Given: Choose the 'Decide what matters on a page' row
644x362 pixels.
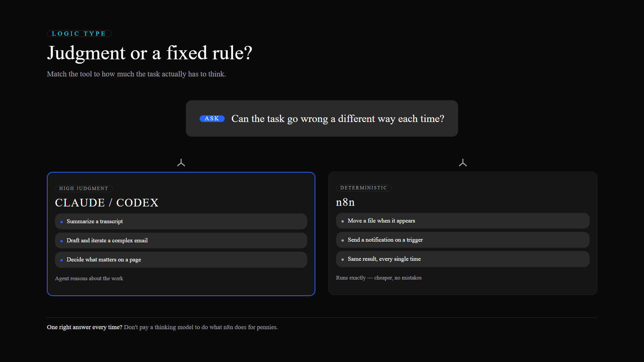Looking at the screenshot, I should [181, 260].
